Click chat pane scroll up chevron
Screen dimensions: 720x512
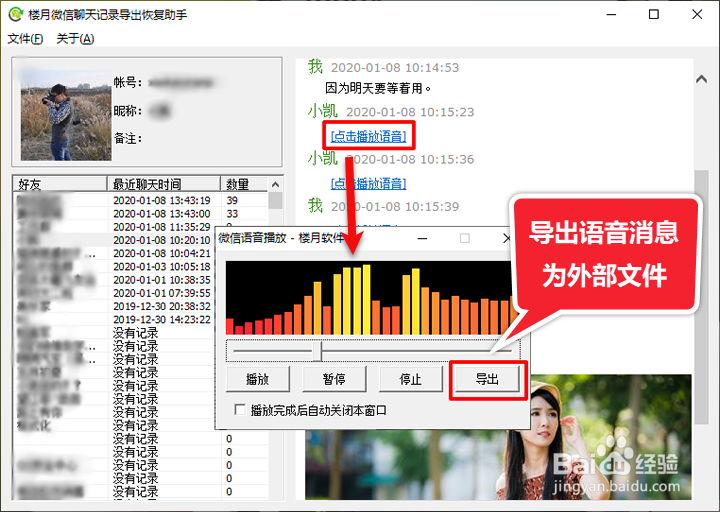coord(701,79)
